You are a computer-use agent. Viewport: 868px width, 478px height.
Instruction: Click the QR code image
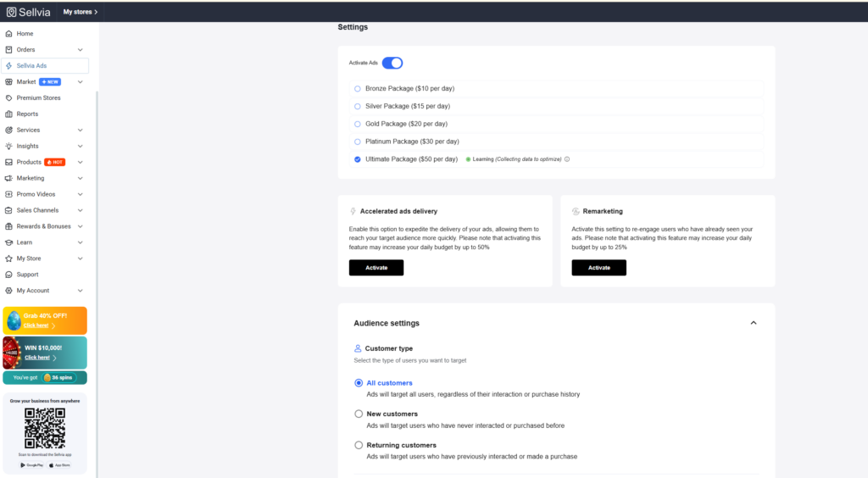45,428
